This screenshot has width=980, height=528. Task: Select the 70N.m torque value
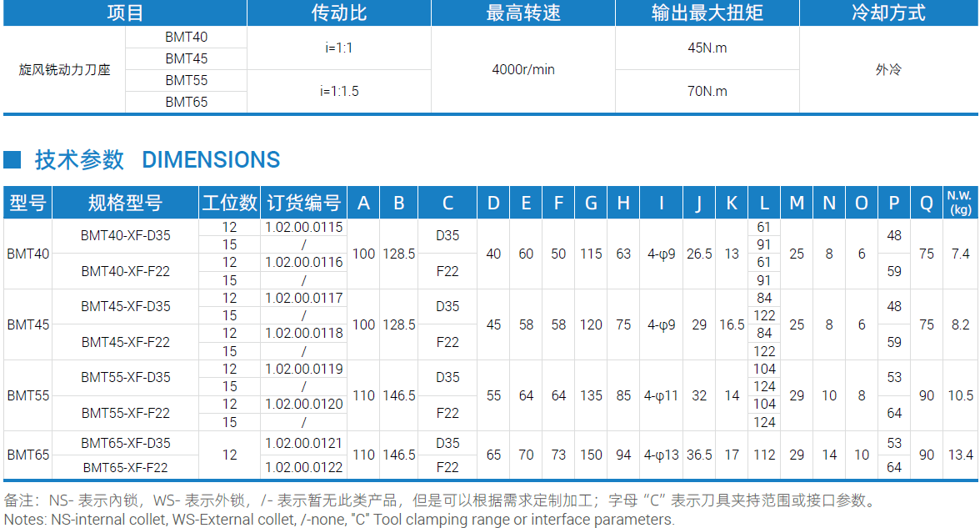(x=707, y=92)
